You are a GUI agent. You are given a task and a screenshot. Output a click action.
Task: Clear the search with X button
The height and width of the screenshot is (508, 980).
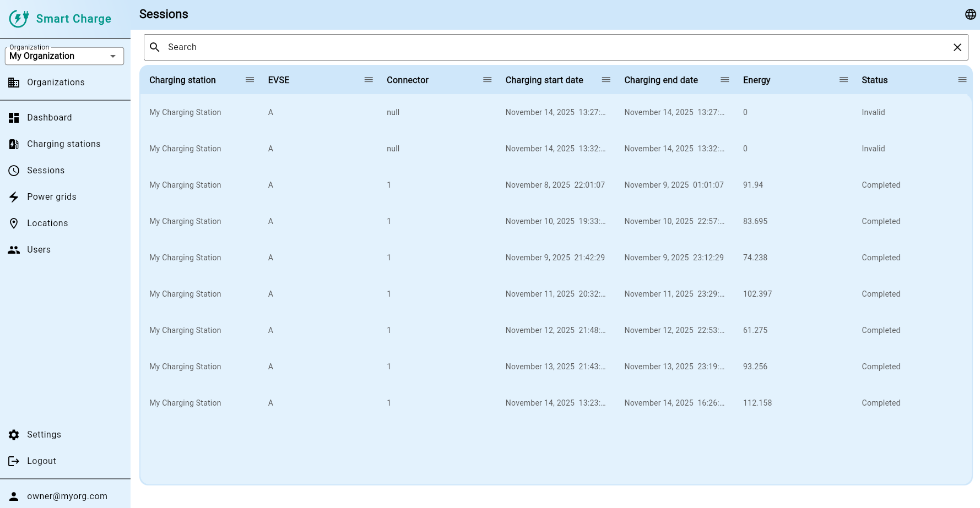957,47
